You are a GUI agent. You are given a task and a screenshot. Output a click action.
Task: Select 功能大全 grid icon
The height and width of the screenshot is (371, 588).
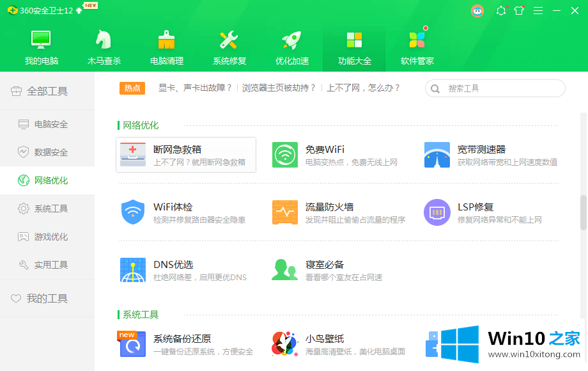pyautogui.click(x=354, y=40)
